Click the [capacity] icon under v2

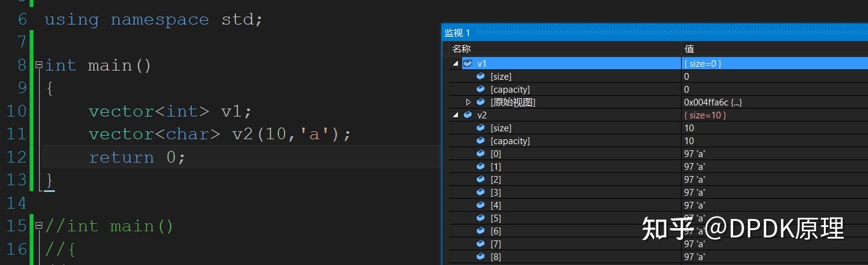[x=481, y=140]
